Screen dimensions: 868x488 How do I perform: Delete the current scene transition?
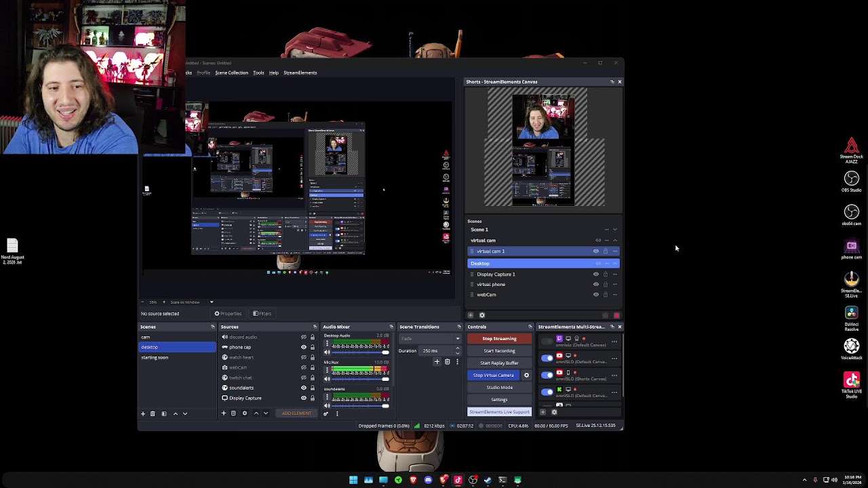pos(447,362)
